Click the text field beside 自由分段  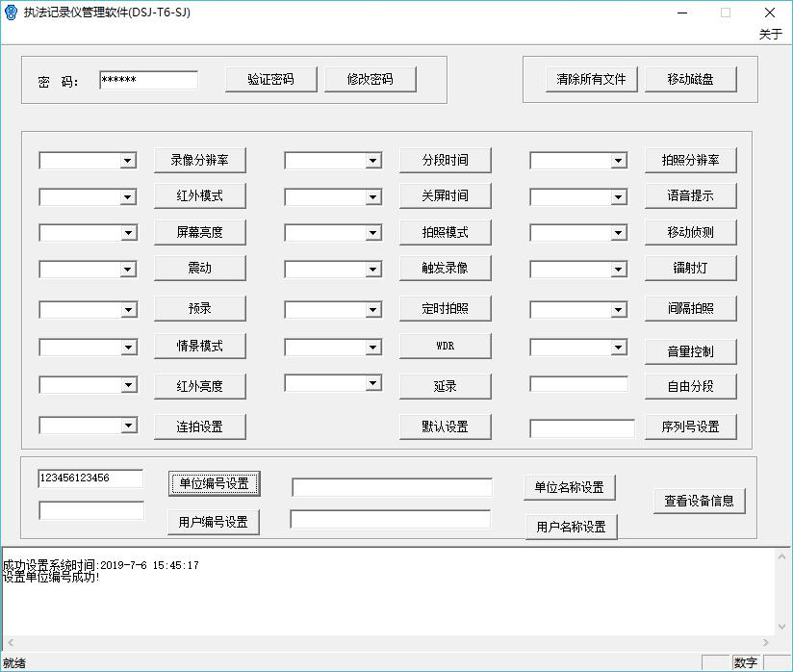coord(578,384)
